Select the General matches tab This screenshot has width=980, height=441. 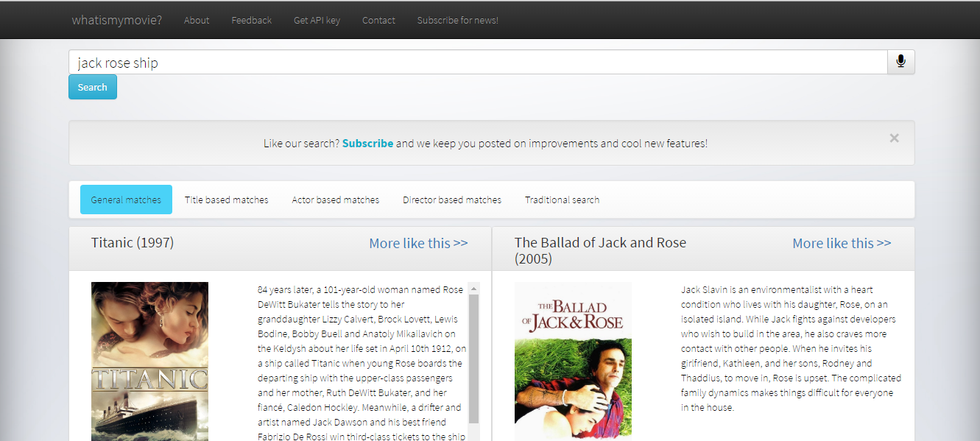pyautogui.click(x=126, y=200)
